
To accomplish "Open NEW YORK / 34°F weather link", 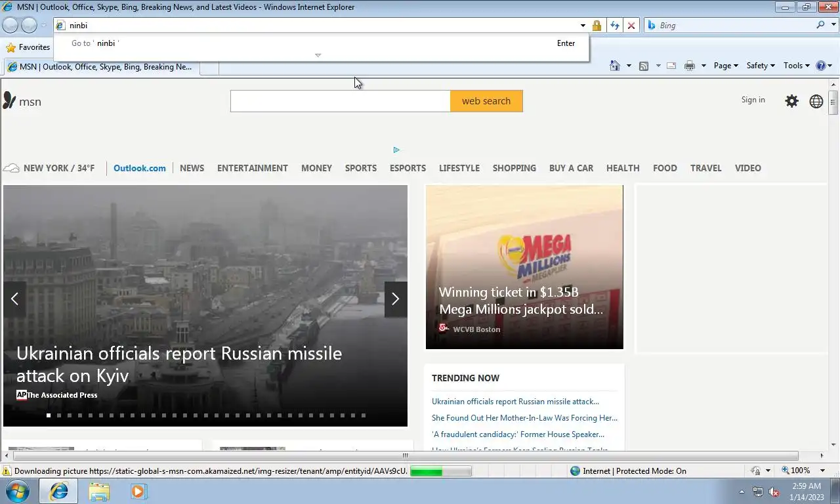I will pyautogui.click(x=59, y=168).
